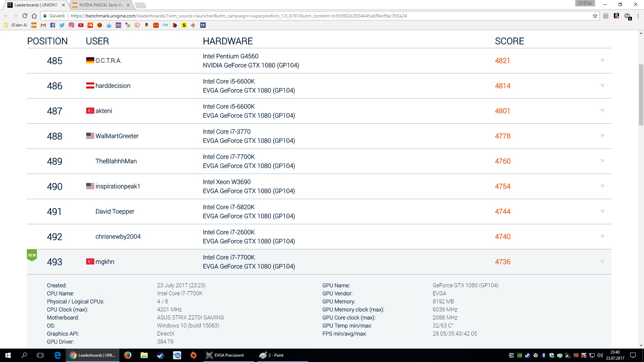Open the Windows Start menu
Viewport: 644px width, 362px height.
click(x=8, y=355)
